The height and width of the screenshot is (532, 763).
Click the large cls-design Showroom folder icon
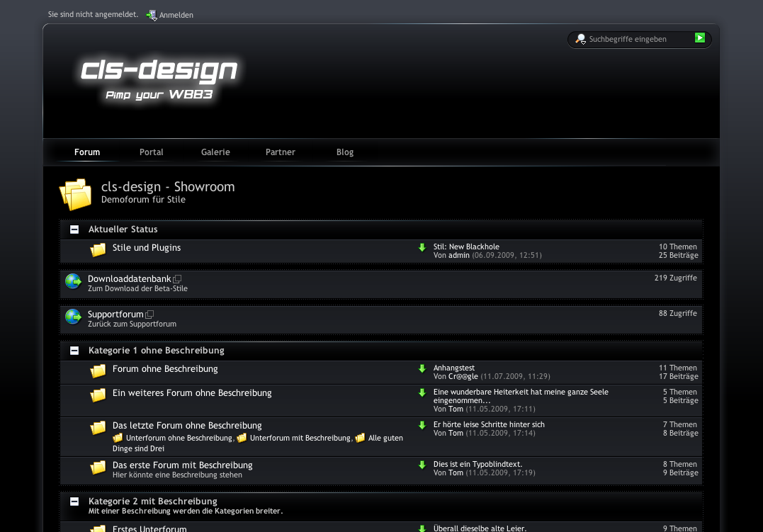click(76, 193)
